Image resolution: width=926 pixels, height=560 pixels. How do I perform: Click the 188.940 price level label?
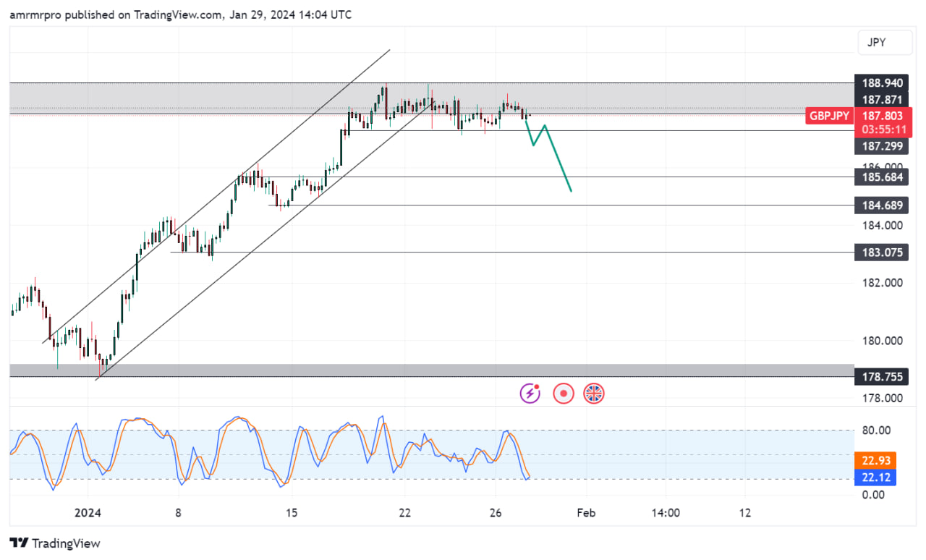click(881, 82)
